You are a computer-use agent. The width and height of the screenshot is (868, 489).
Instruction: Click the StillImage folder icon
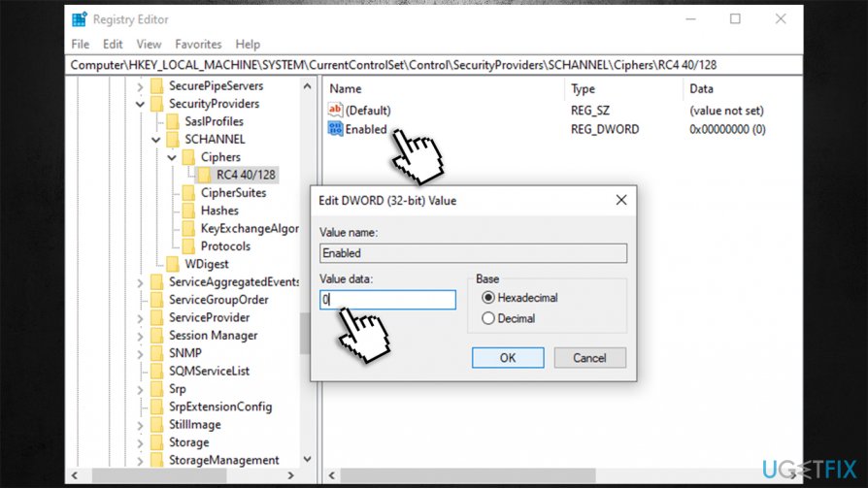pos(157,424)
